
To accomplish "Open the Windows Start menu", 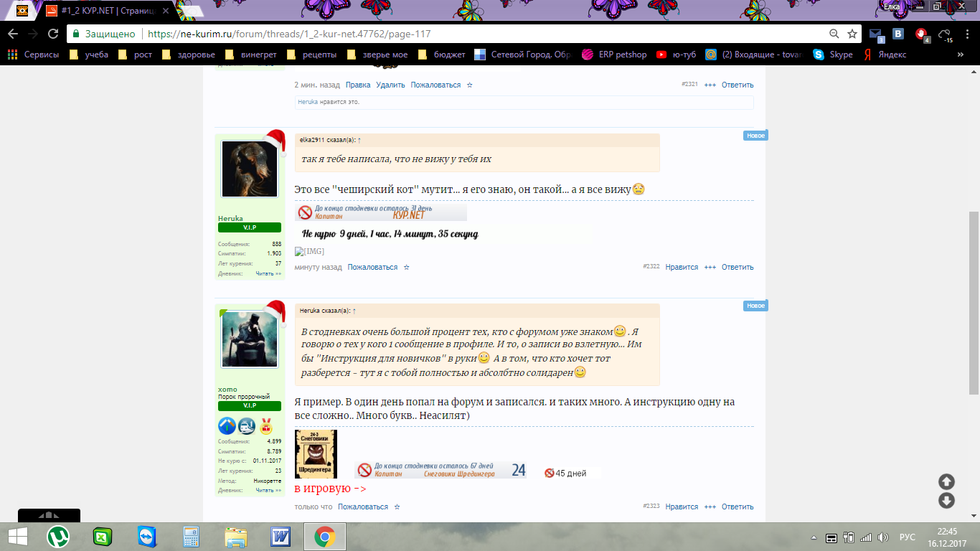I will click(x=17, y=537).
